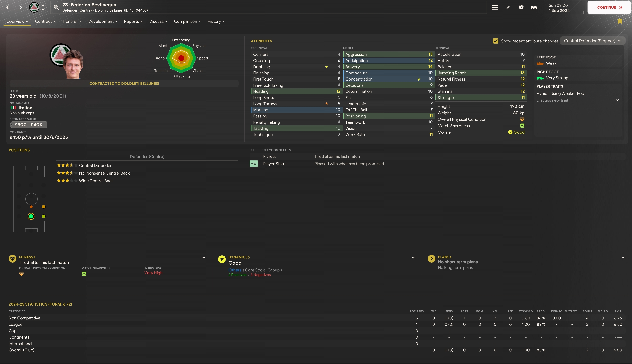632x364 pixels.
Task: Click the forward navigation arrow
Action: (21, 7)
